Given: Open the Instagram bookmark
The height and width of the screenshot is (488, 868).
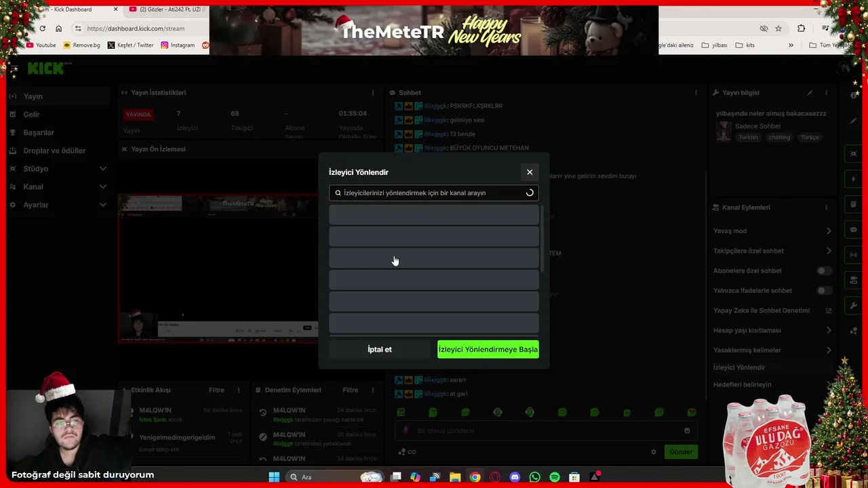Looking at the screenshot, I should point(178,45).
